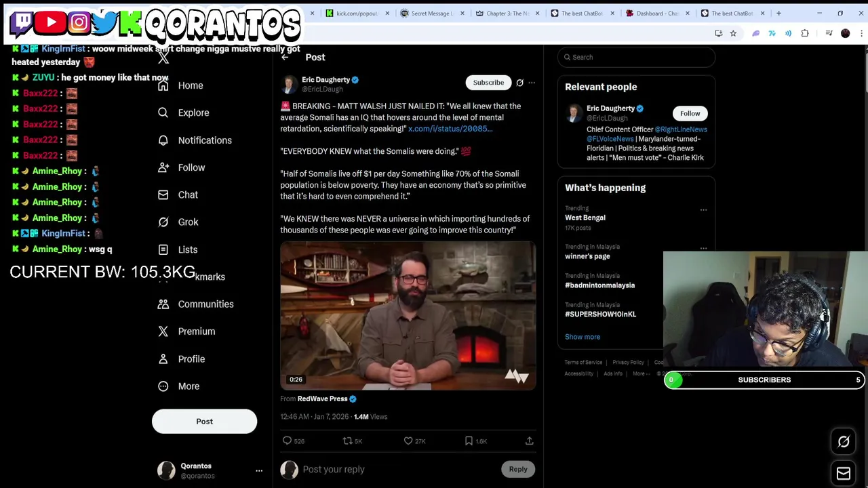This screenshot has height=488, width=868.
Task: Open the Notifications bell icon
Action: tap(163, 140)
